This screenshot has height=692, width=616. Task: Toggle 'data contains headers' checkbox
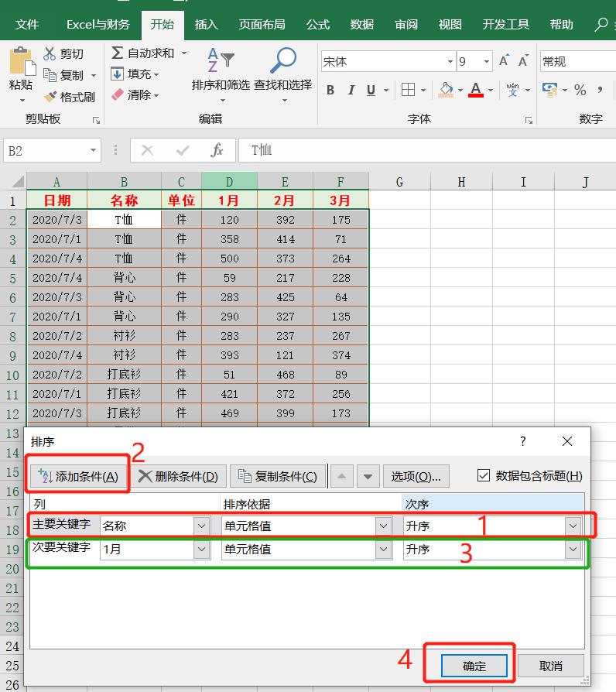coord(484,475)
